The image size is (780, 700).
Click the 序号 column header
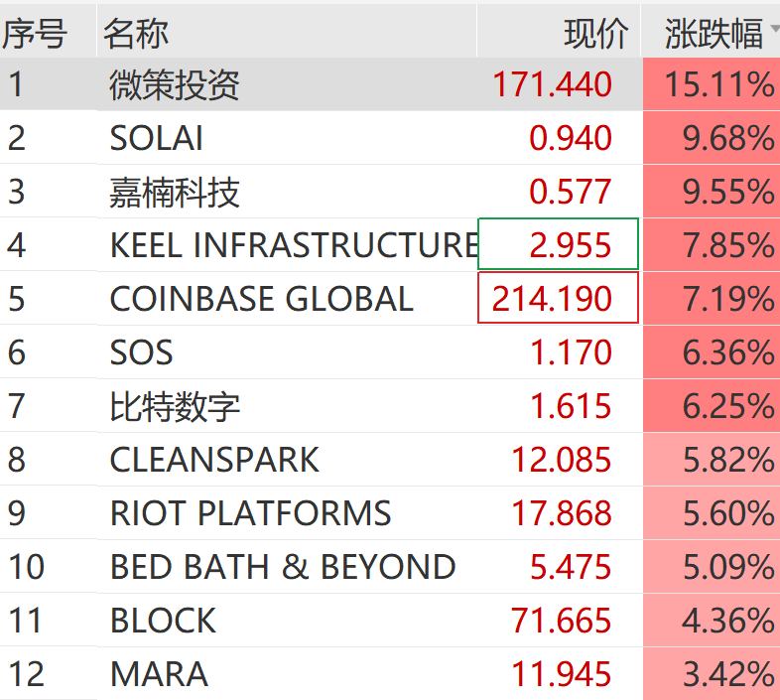tap(34, 34)
